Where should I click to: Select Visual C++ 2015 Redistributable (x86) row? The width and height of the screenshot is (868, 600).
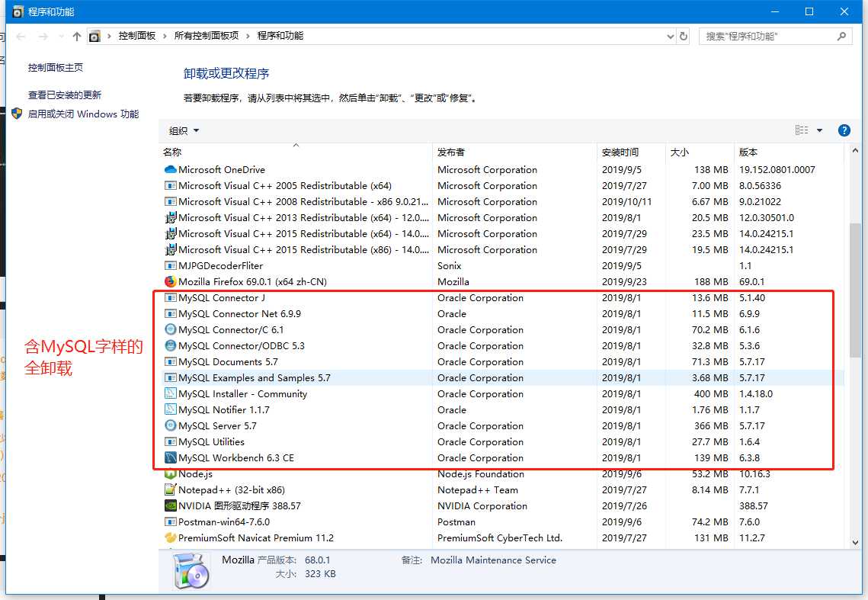pyautogui.click(x=503, y=250)
